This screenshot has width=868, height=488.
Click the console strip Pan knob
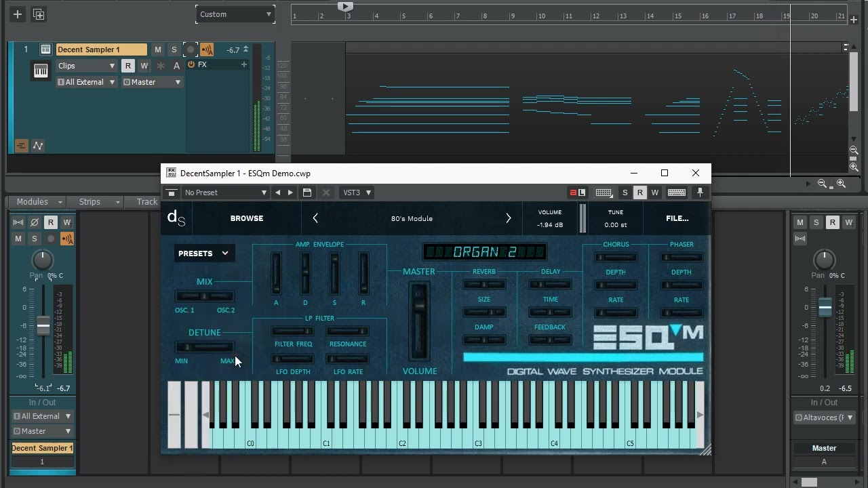tap(43, 260)
